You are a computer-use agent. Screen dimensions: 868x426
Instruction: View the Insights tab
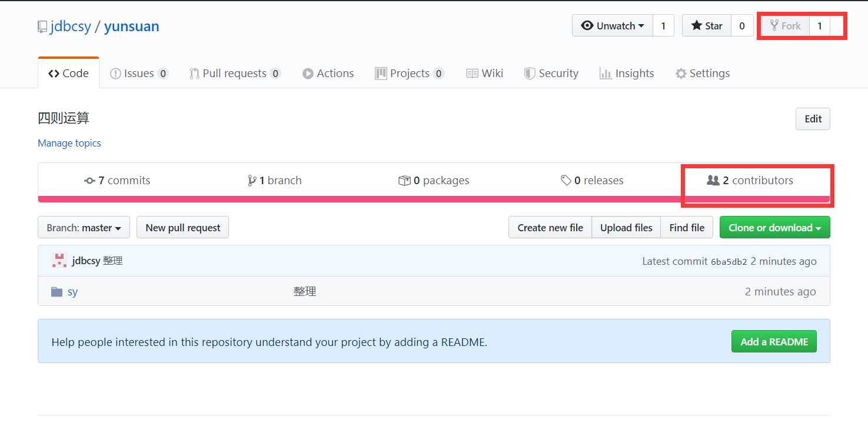626,73
